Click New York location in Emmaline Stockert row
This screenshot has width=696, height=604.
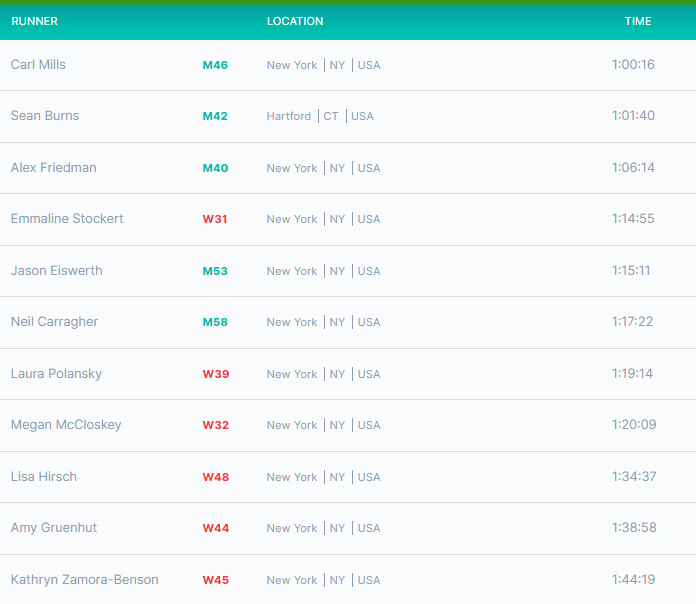click(292, 219)
